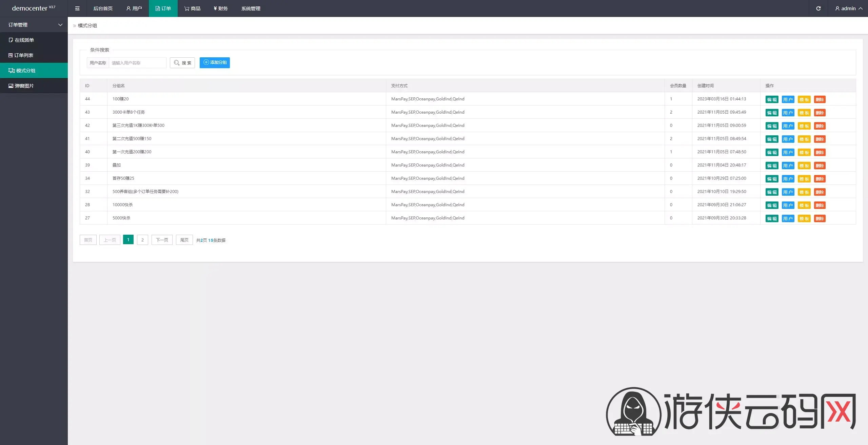Click the refresh icon in top bar
This screenshot has width=868, height=445.
click(818, 8)
